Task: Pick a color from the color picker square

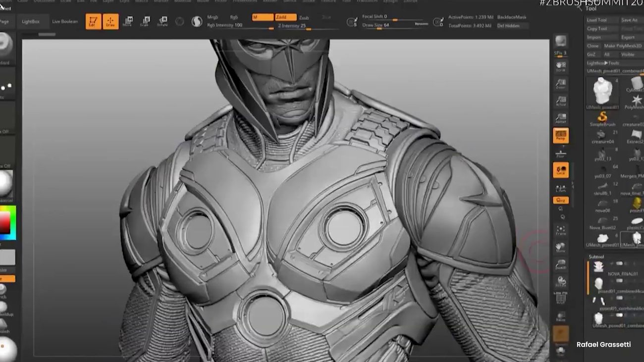Action: pyautogui.click(x=6, y=222)
